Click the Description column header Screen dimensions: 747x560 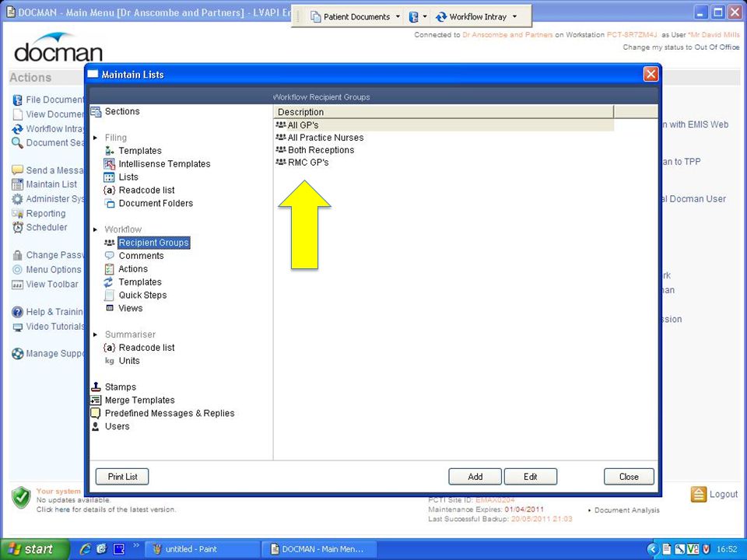tap(445, 112)
